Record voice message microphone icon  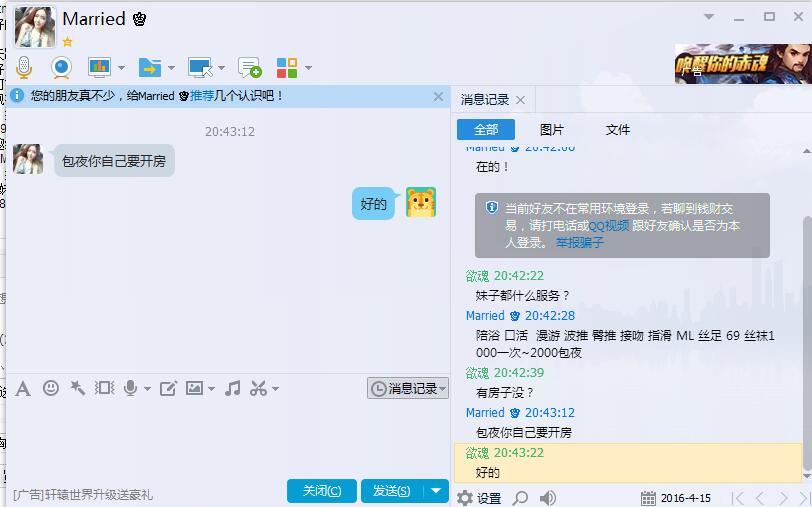click(x=130, y=388)
